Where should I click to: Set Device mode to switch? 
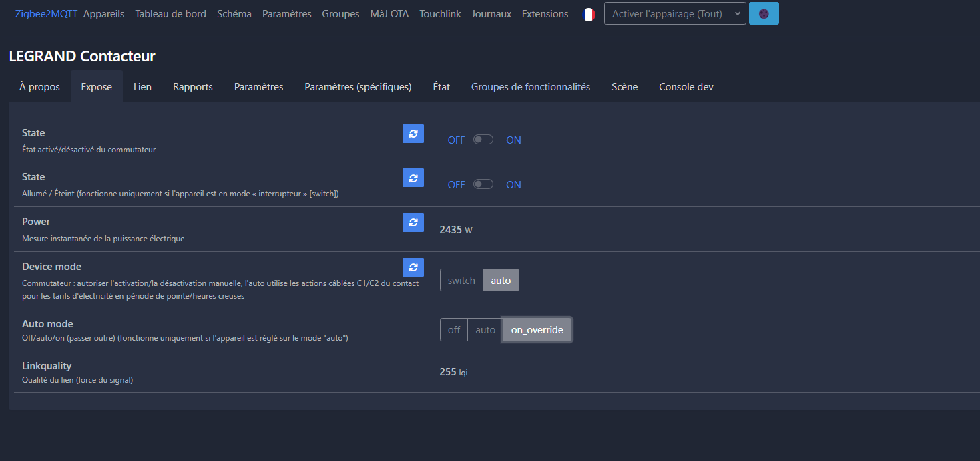pos(461,281)
